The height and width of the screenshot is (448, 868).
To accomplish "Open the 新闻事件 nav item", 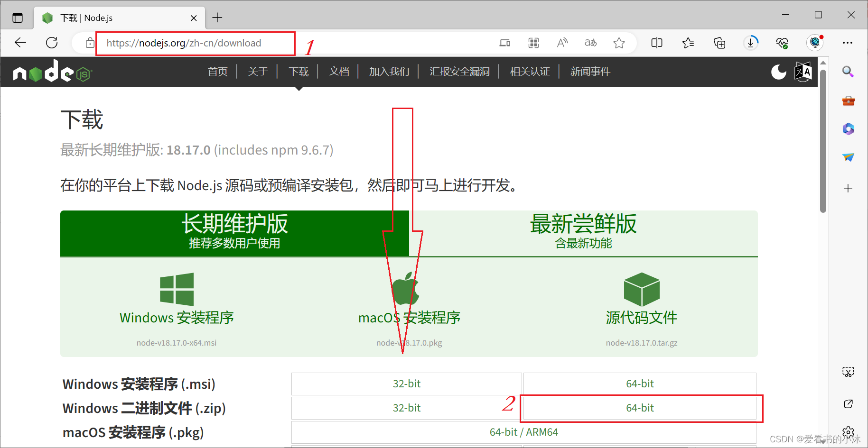I will (x=590, y=72).
